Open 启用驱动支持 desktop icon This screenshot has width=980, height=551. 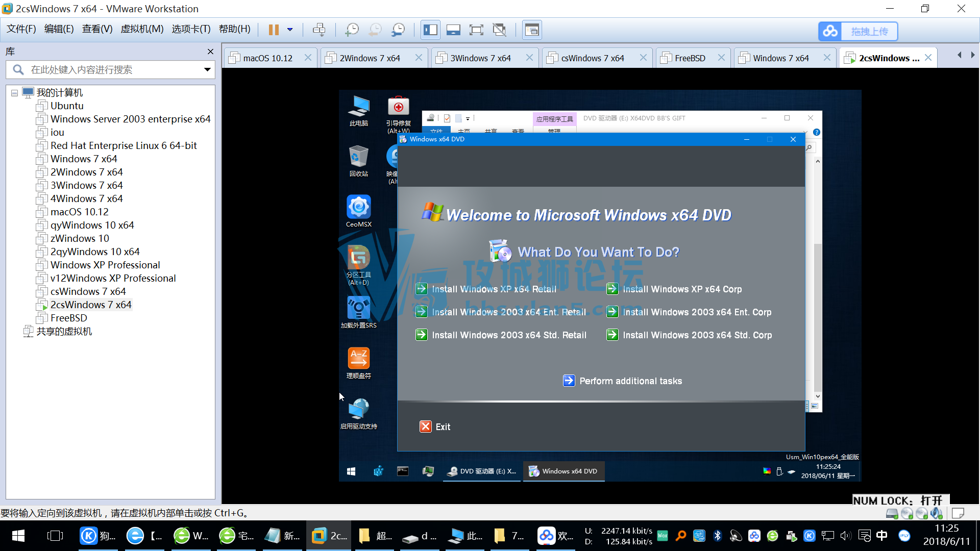pyautogui.click(x=358, y=413)
